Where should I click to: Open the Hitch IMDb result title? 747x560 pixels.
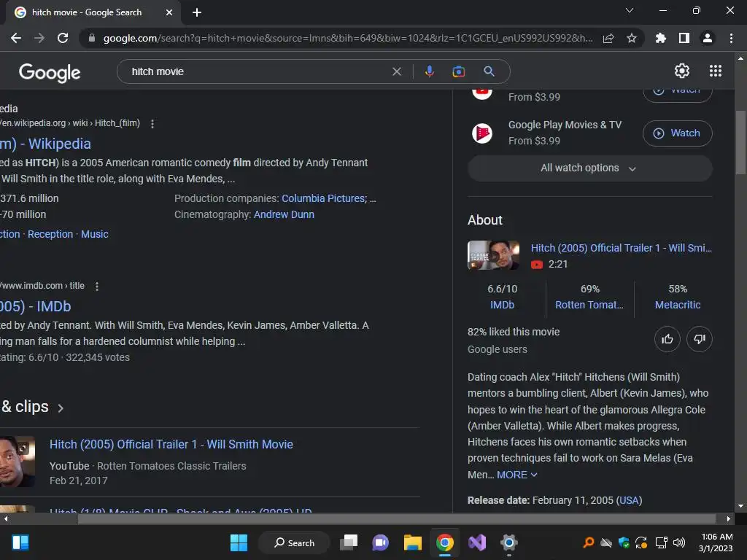pyautogui.click(x=35, y=306)
